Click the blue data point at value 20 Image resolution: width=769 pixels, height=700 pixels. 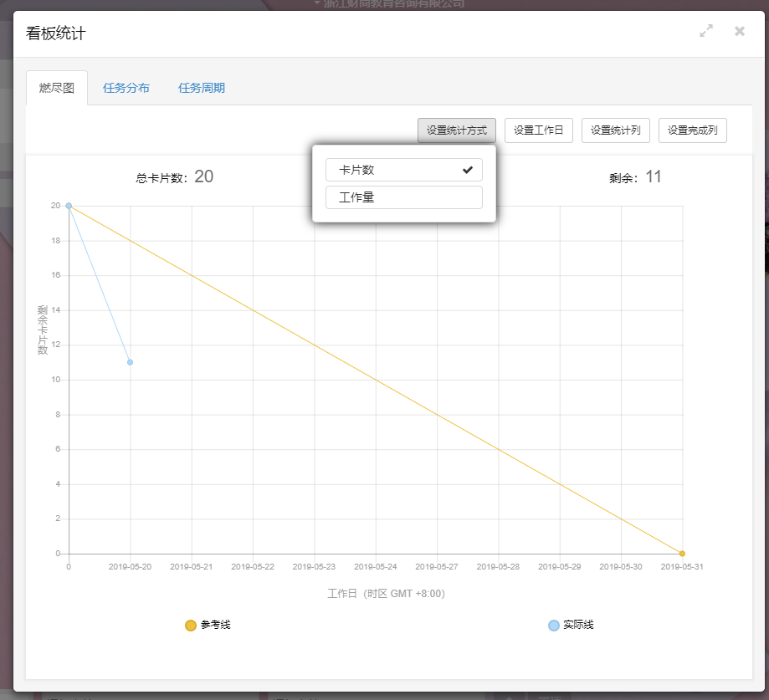tap(69, 206)
